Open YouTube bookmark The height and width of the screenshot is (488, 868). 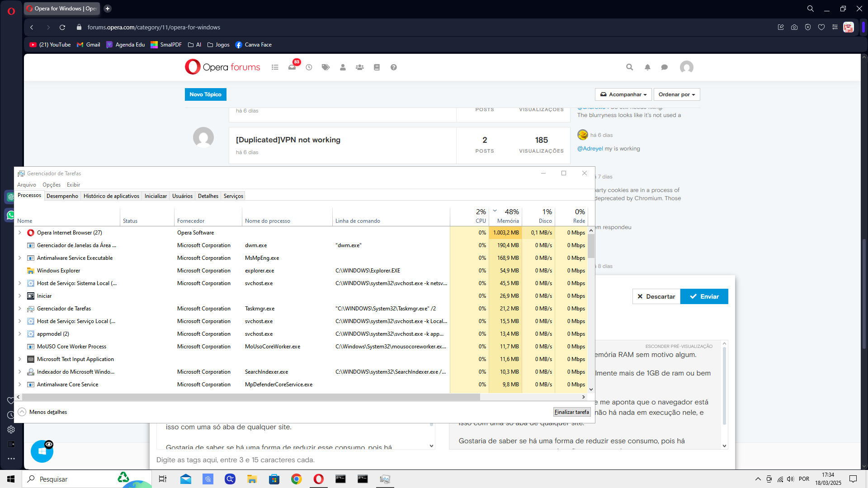pyautogui.click(x=50, y=45)
